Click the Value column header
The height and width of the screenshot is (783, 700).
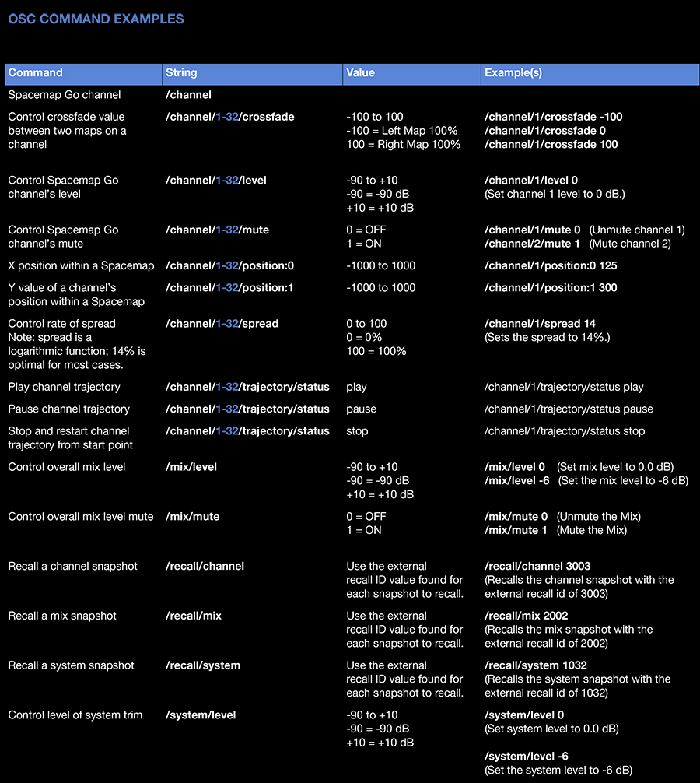411,73
